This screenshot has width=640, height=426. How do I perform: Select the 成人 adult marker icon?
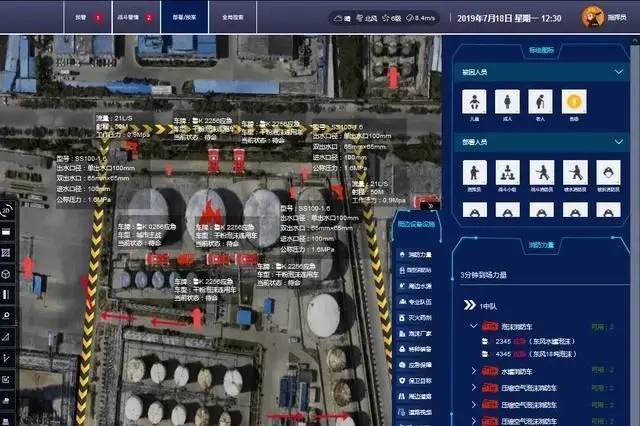(x=507, y=102)
